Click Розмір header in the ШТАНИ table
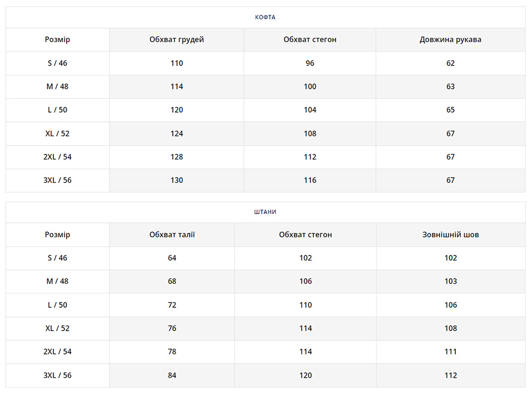This screenshot has height=394, width=532. (x=57, y=234)
